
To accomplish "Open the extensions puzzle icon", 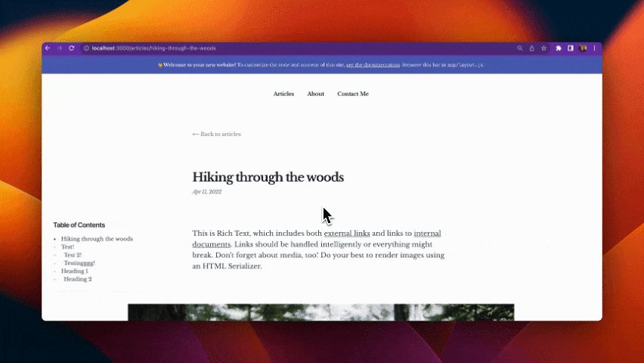I will (x=559, y=48).
